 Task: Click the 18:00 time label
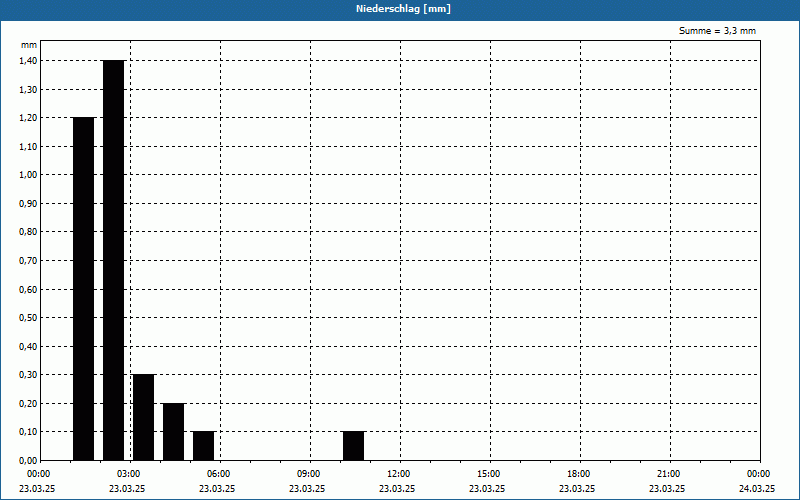coord(579,474)
